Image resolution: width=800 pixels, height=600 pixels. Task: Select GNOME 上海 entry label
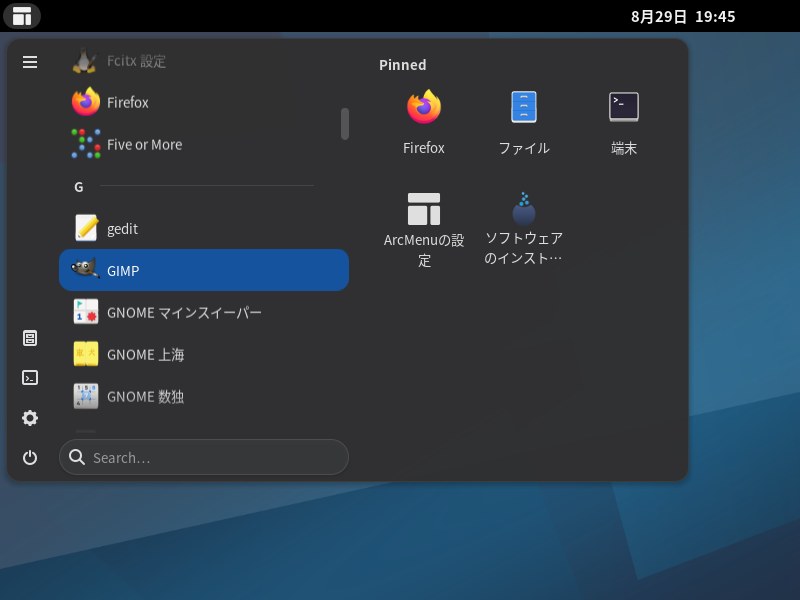(145, 355)
